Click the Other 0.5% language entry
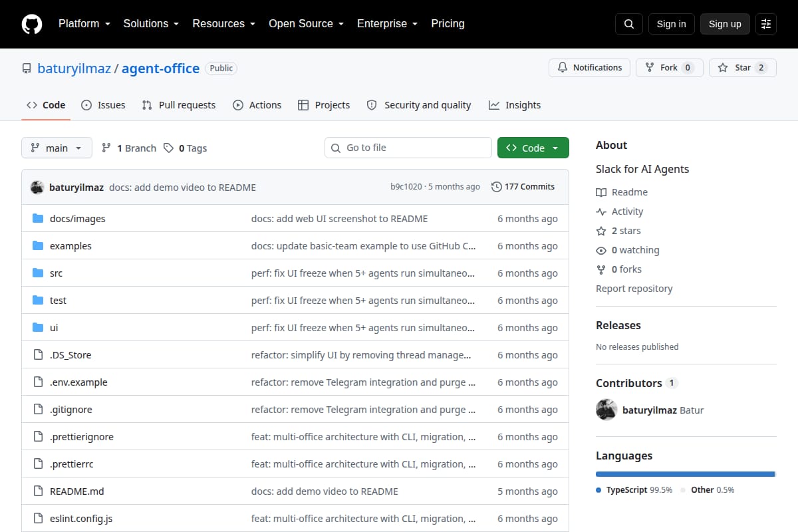This screenshot has width=798, height=532. pyautogui.click(x=708, y=490)
